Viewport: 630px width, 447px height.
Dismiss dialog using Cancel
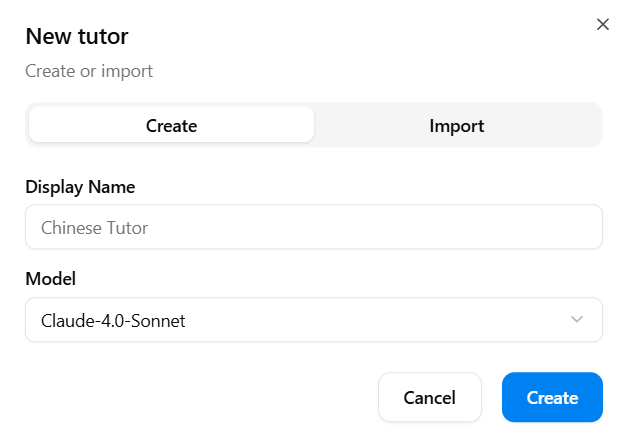pos(430,398)
